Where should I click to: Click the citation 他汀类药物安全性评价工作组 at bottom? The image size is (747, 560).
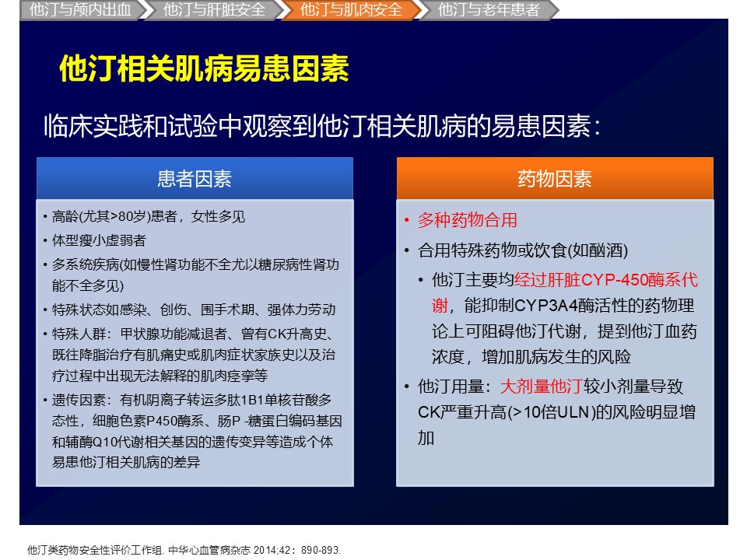[x=184, y=550]
